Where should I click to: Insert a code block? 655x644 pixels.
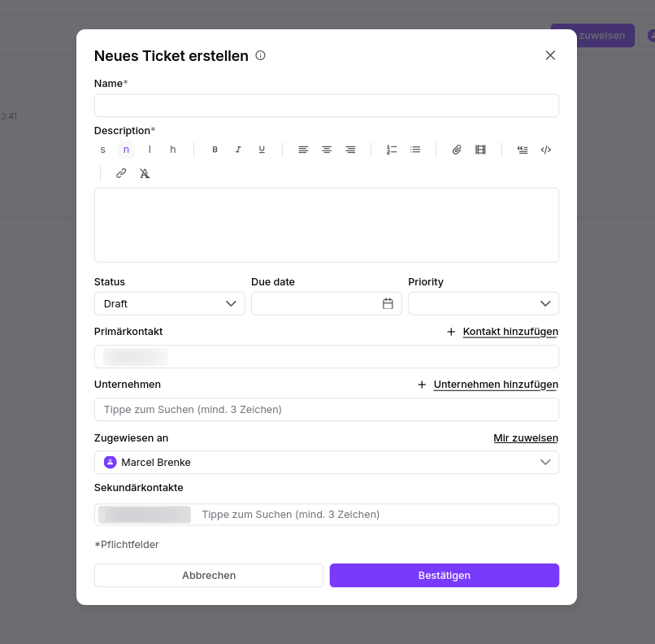click(x=546, y=150)
